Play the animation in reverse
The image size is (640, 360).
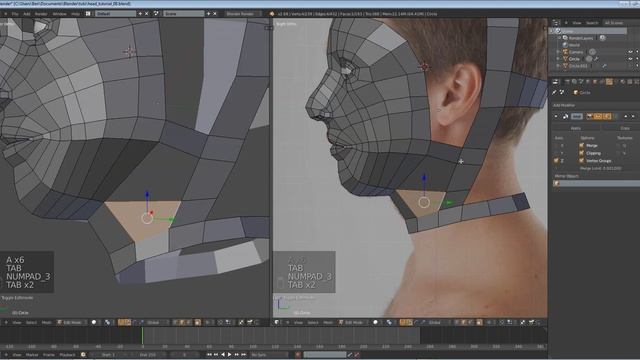coord(223,355)
